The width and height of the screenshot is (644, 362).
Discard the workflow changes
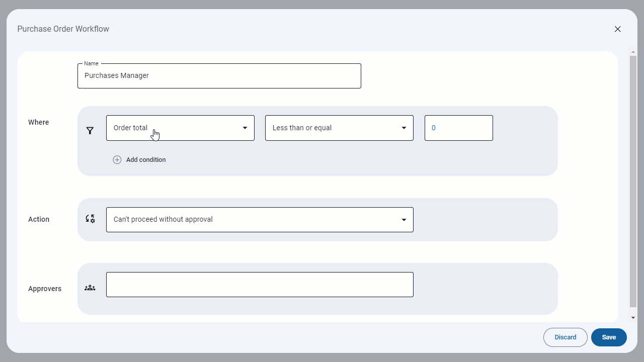[566, 337]
